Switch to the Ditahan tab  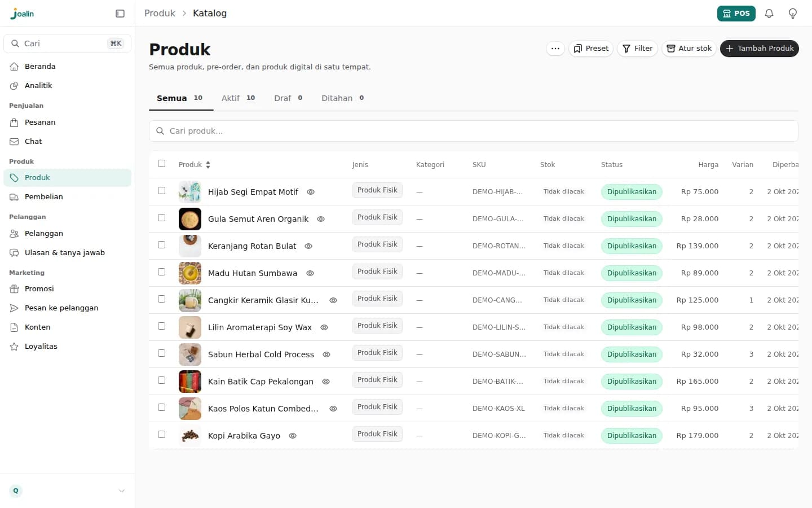pyautogui.click(x=343, y=98)
